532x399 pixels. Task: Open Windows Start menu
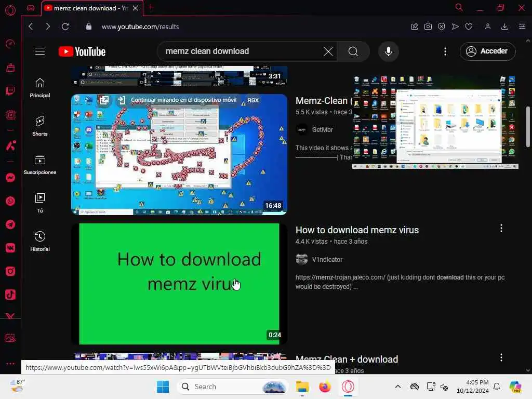(x=163, y=387)
